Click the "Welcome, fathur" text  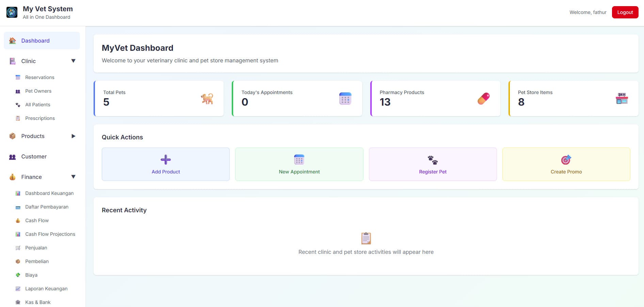pyautogui.click(x=588, y=12)
